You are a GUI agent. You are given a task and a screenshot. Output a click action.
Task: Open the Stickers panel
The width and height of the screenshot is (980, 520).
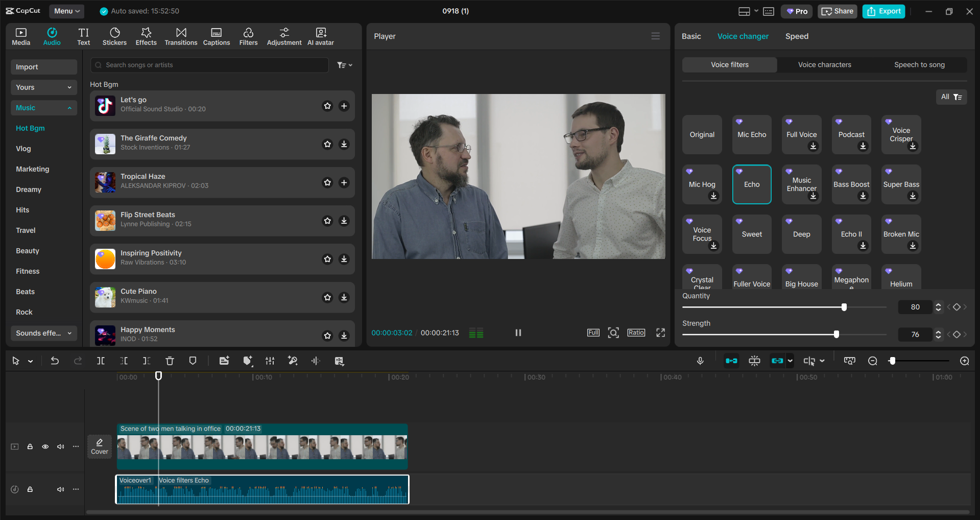tap(114, 36)
